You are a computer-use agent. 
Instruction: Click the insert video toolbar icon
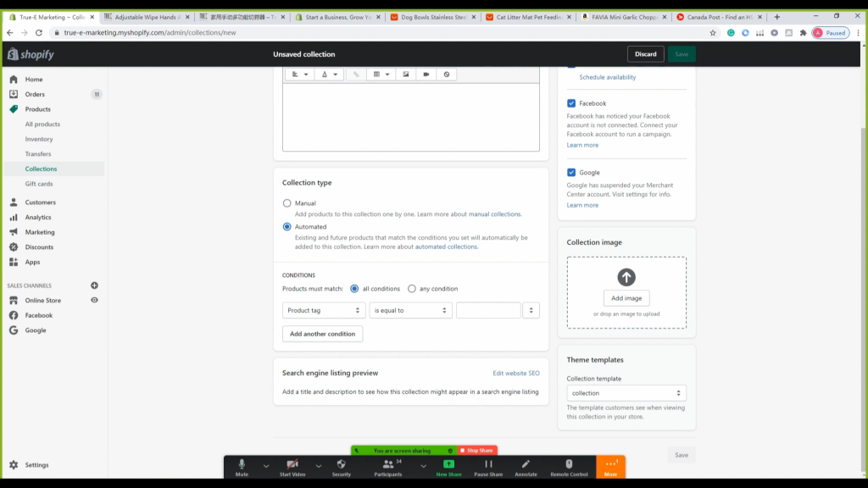[426, 75]
